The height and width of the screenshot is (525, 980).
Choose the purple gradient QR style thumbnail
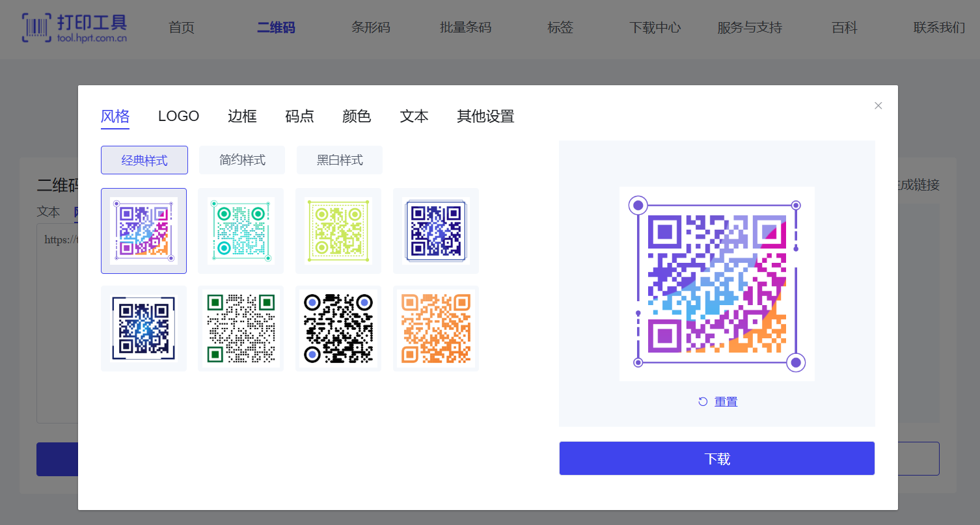click(144, 231)
